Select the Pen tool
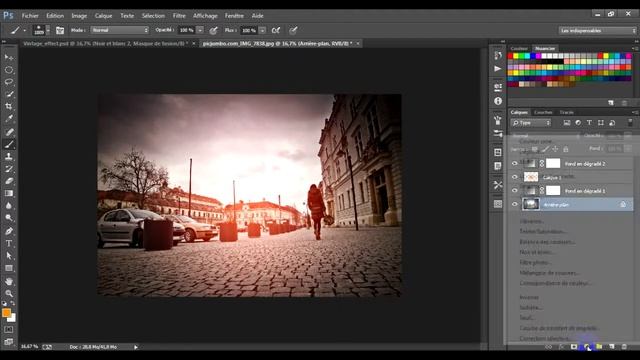This screenshot has height=360, width=640. click(9, 231)
